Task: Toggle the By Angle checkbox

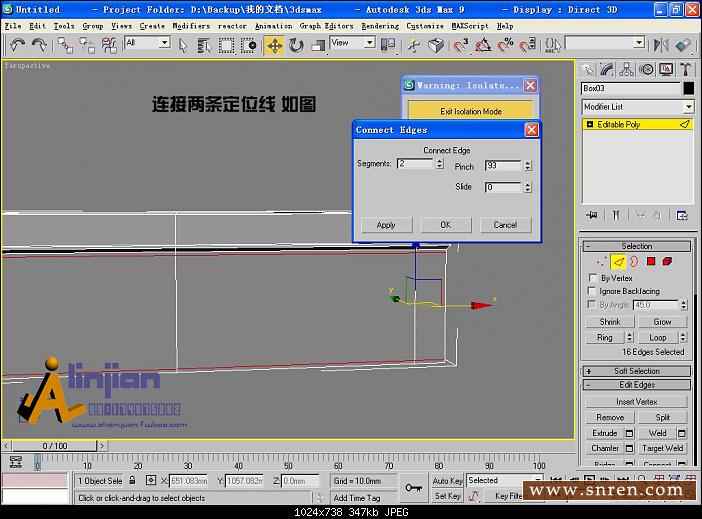Action: (x=592, y=305)
